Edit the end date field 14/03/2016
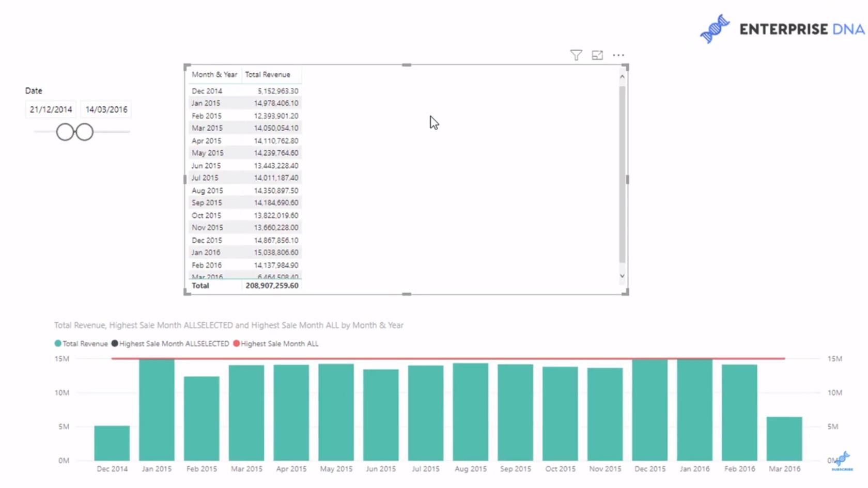 click(x=106, y=109)
